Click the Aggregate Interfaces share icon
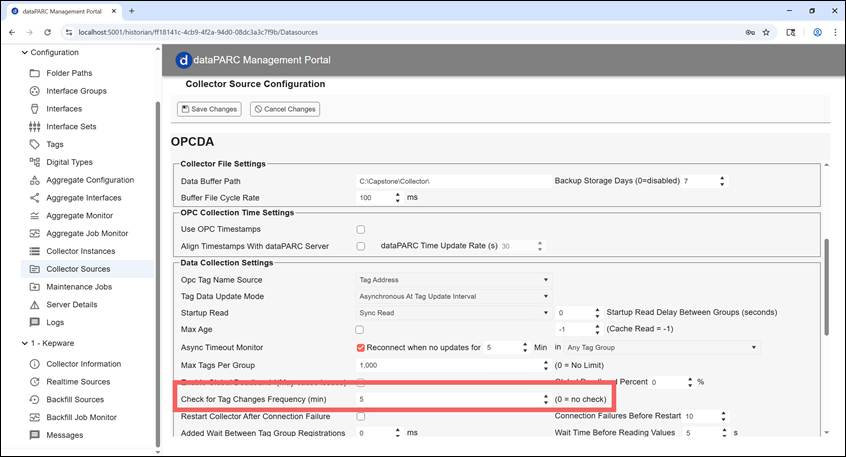 click(x=35, y=197)
